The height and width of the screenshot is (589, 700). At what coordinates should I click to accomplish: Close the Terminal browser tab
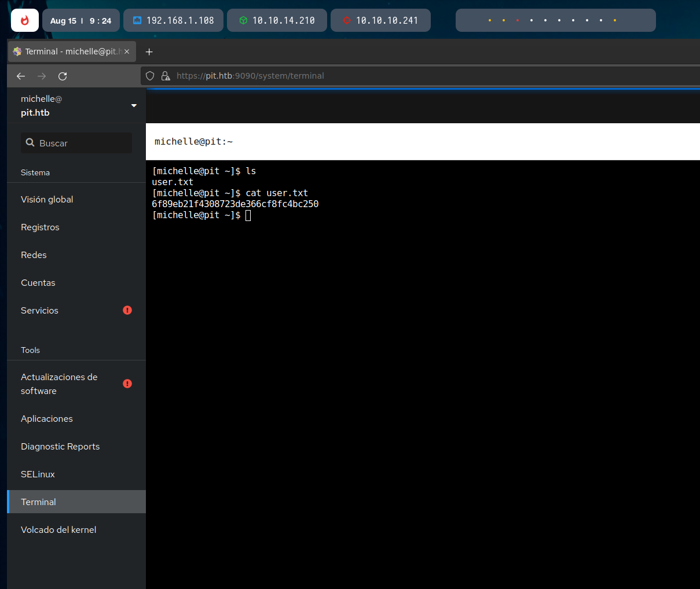pos(127,51)
